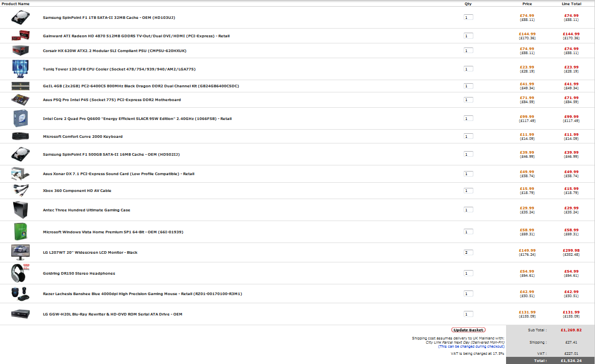
Task: Open Microsoft Windows Vista Home Premium link
Action: [x=113, y=232]
